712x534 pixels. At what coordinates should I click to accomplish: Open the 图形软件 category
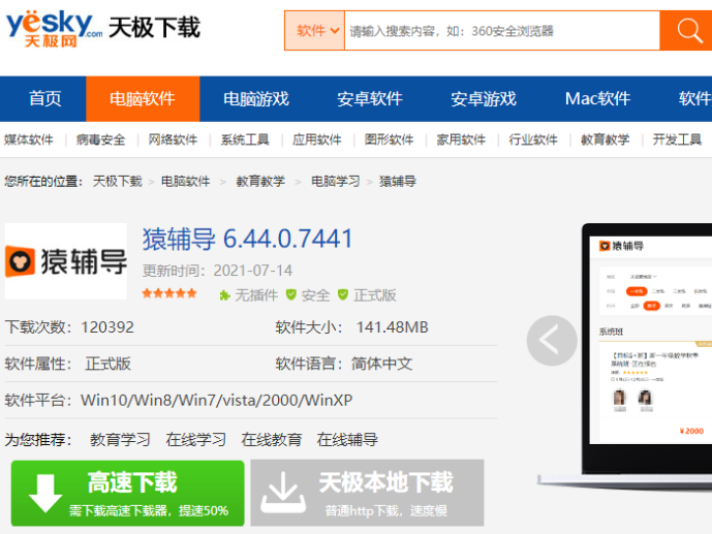click(389, 139)
